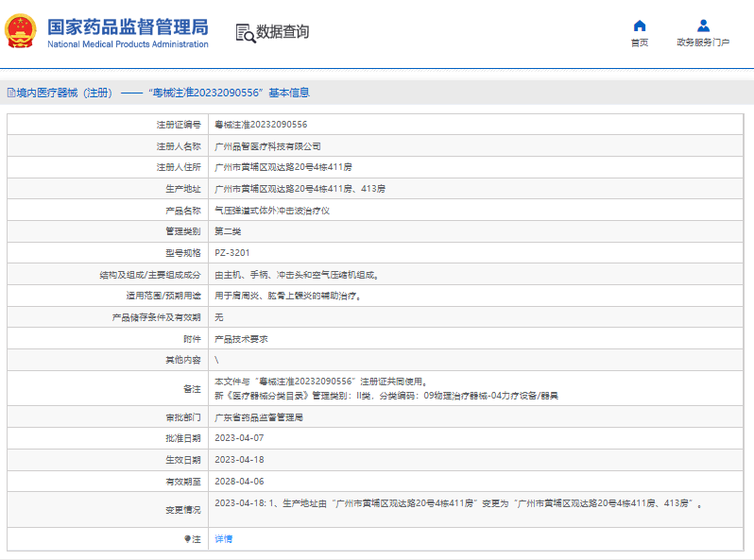This screenshot has width=754, height=560.
Task: Click the national emblem logo
Action: [20, 31]
